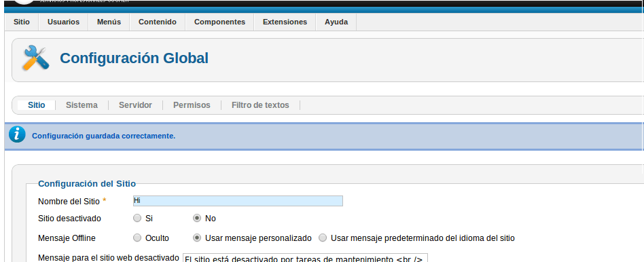The width and height of the screenshot is (644, 262).
Task: Open the Sitio top menu
Action: click(x=22, y=22)
